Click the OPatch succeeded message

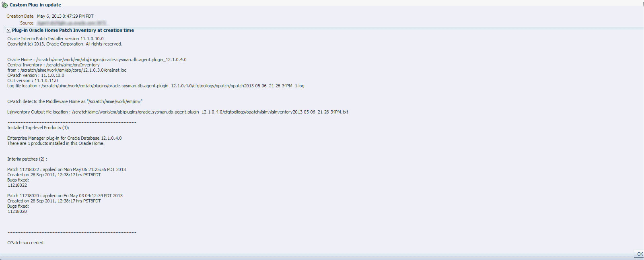(x=26, y=243)
